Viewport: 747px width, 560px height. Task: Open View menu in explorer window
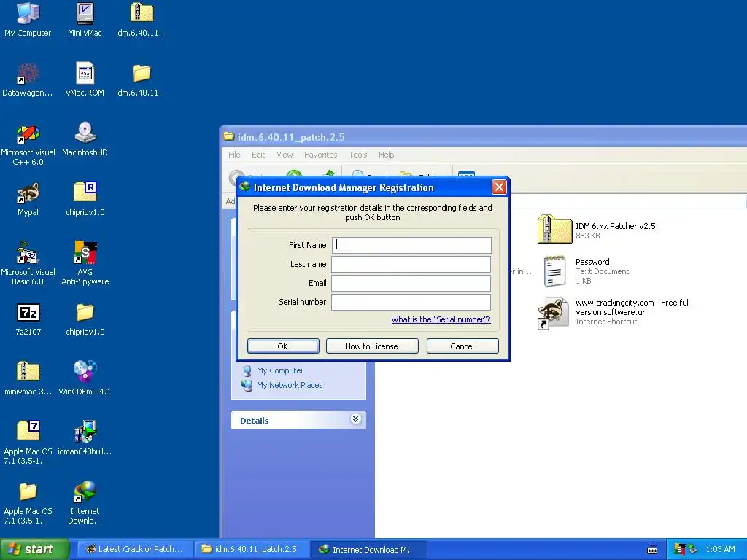pos(285,155)
